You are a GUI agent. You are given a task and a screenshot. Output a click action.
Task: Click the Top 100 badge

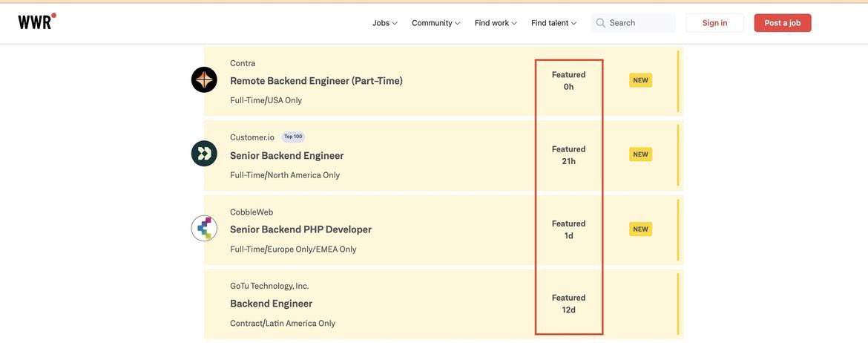tap(293, 137)
